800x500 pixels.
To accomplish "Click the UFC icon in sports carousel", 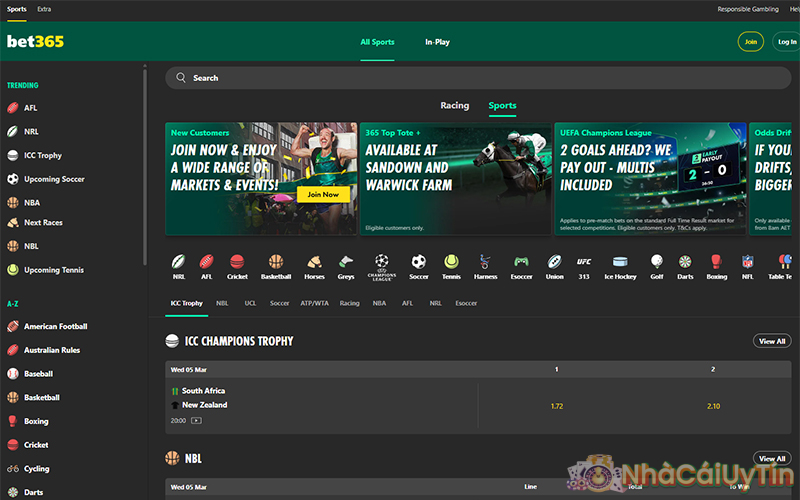I will coord(583,262).
